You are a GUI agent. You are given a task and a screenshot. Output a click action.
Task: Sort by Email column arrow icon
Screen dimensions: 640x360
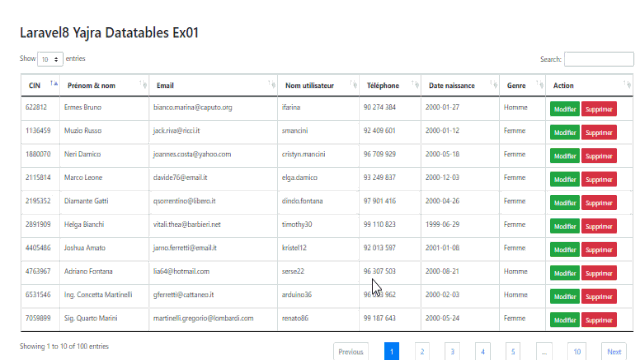point(271,84)
